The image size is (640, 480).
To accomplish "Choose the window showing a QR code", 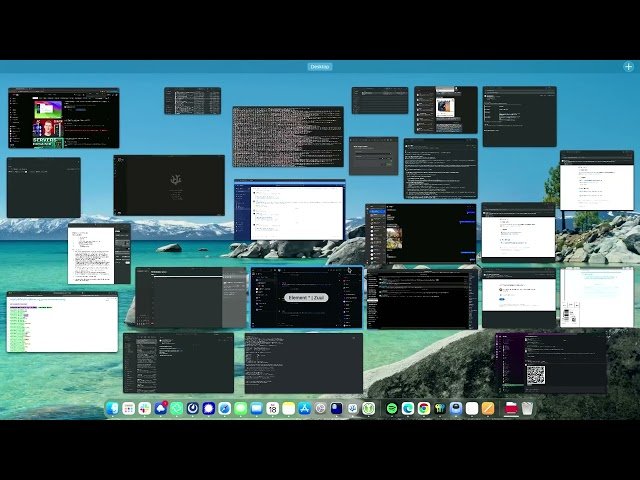I will pos(552,363).
